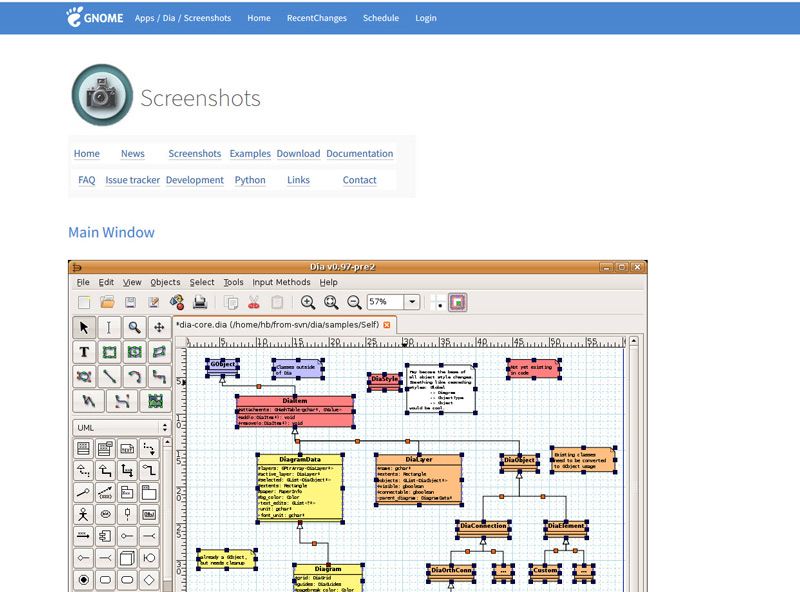Open the Help menu in Dia

[329, 282]
